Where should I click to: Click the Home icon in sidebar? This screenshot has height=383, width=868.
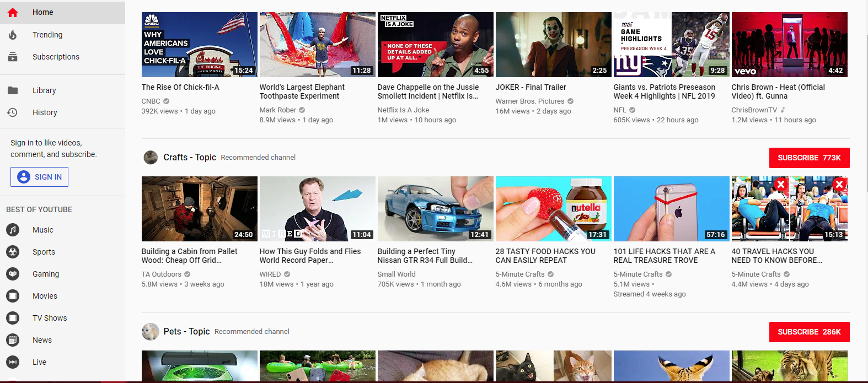[x=13, y=12]
